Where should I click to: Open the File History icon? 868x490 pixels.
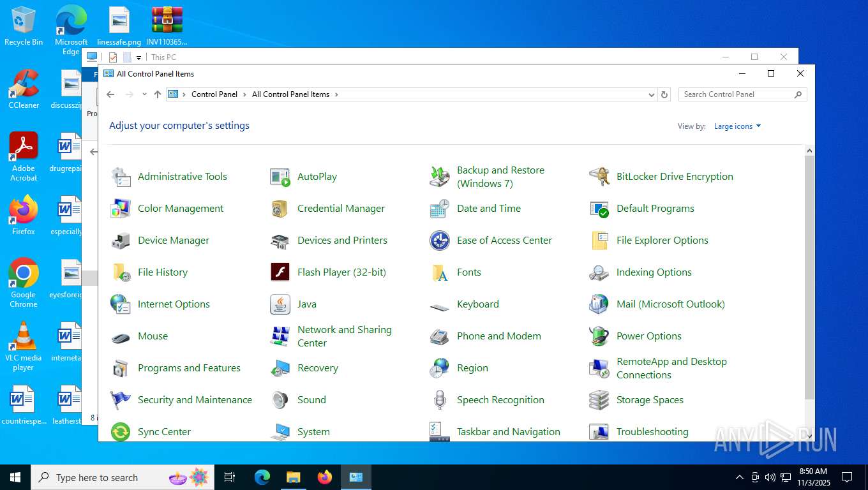click(x=121, y=272)
